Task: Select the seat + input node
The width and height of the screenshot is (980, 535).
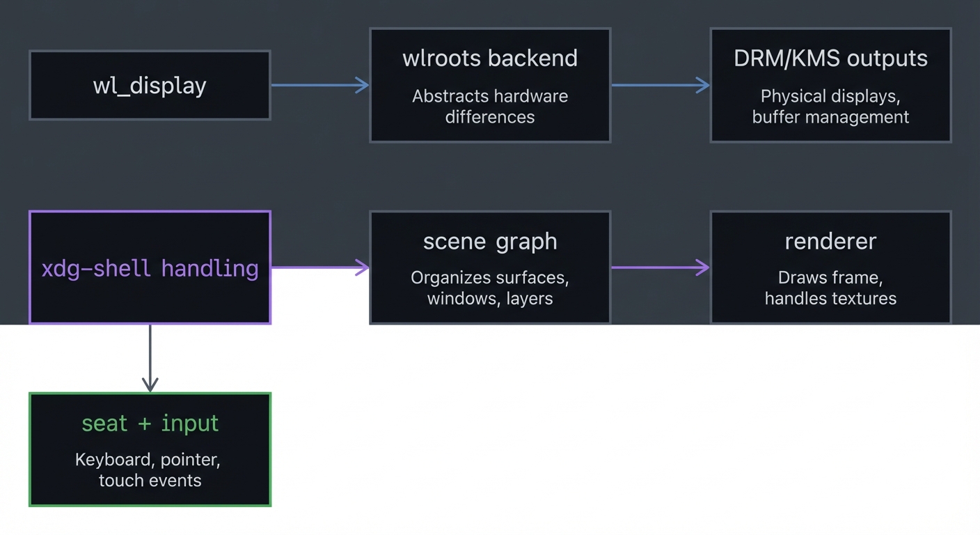Action: pyautogui.click(x=150, y=449)
